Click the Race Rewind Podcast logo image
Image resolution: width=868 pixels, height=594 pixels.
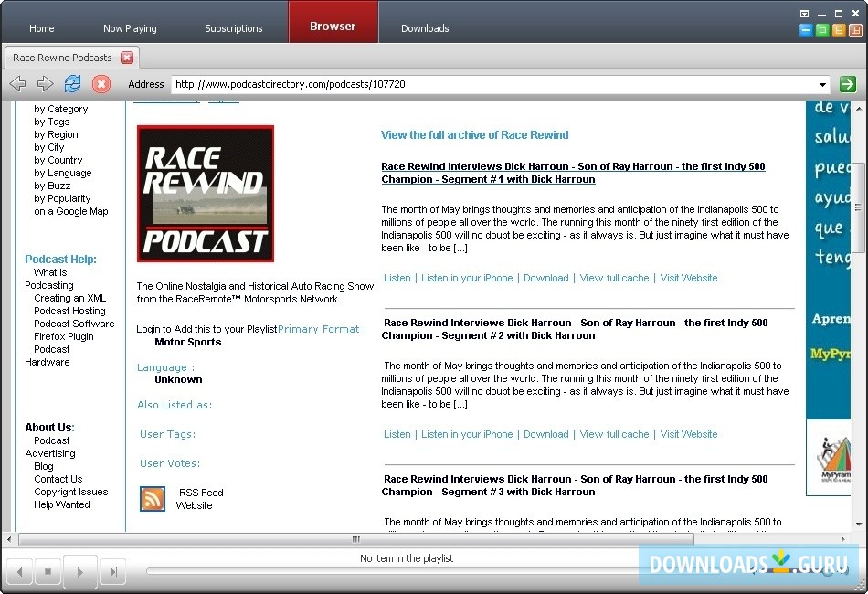(x=206, y=194)
